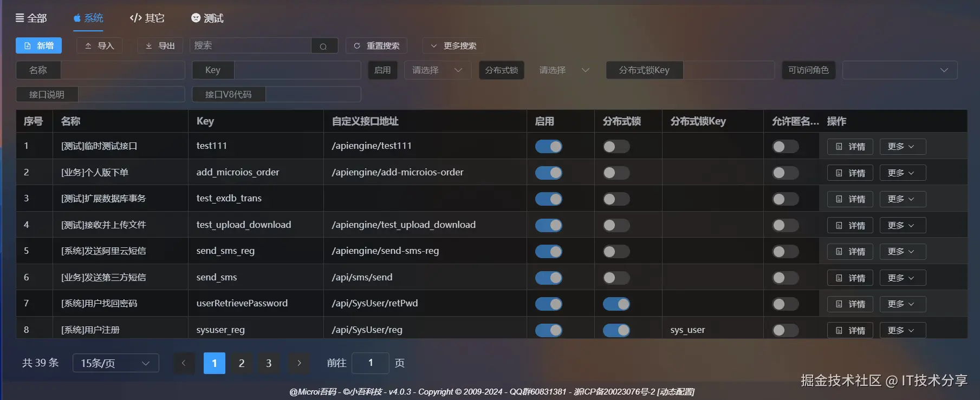Click the 名称 filter input field
Image resolution: width=980 pixels, height=400 pixels.
pyautogui.click(x=123, y=70)
